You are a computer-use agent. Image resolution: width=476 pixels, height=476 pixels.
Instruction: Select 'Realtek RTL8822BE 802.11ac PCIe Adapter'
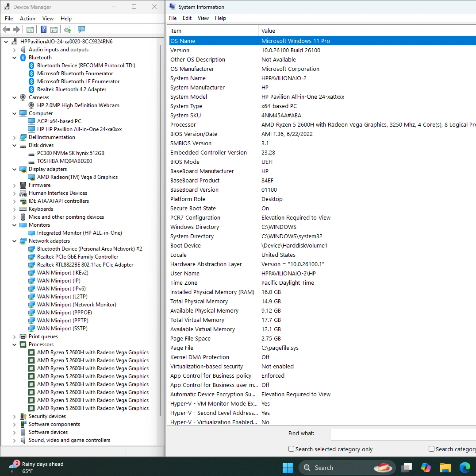(85, 265)
